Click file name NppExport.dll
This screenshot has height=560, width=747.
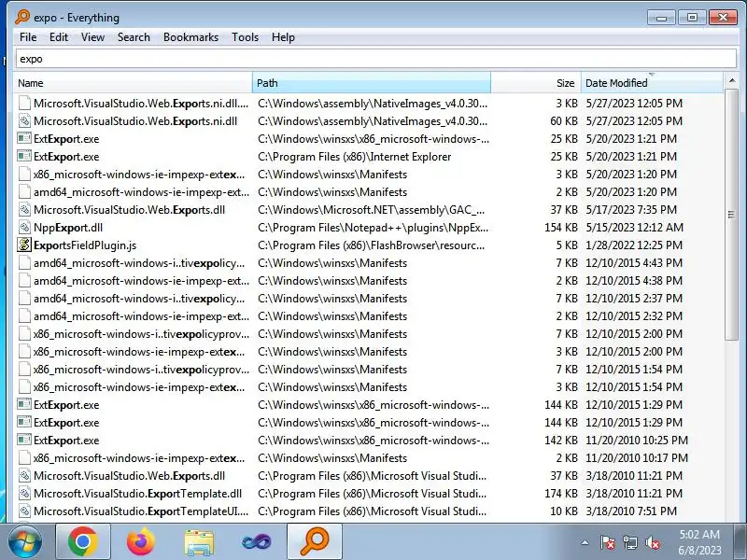pyautogui.click(x=68, y=228)
